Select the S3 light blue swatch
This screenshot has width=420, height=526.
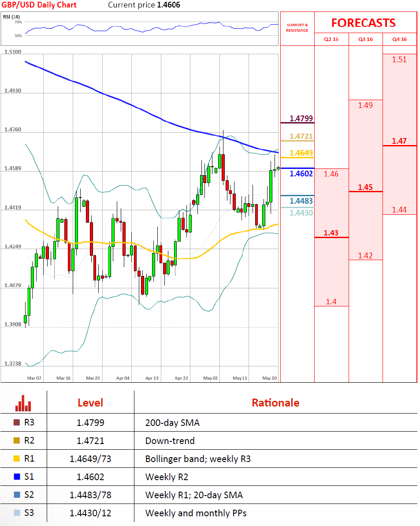coord(17,513)
